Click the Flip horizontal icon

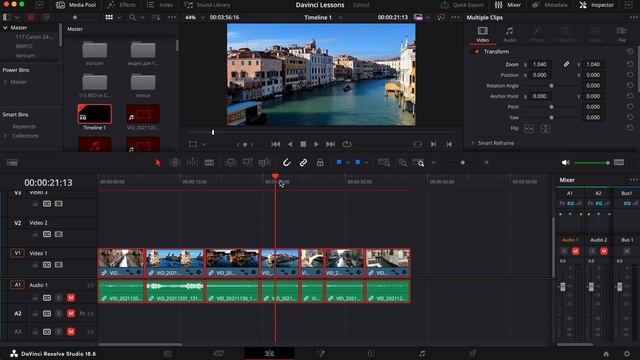coord(529,129)
